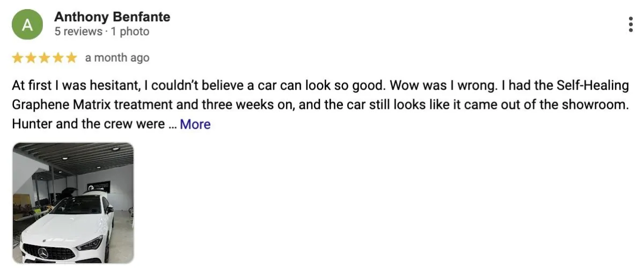Click the "a month ago" timestamp
Image resolution: width=644 pixels, height=276 pixels.
(x=117, y=58)
